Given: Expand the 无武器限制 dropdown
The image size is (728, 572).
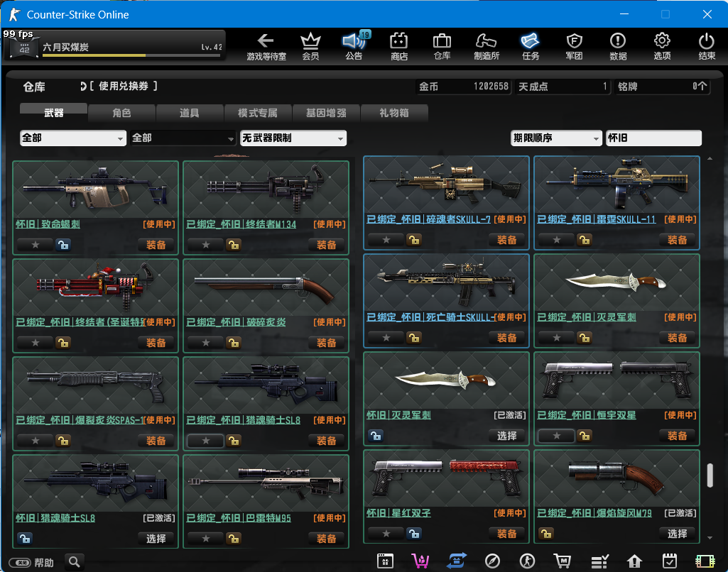Looking at the screenshot, I should 293,138.
